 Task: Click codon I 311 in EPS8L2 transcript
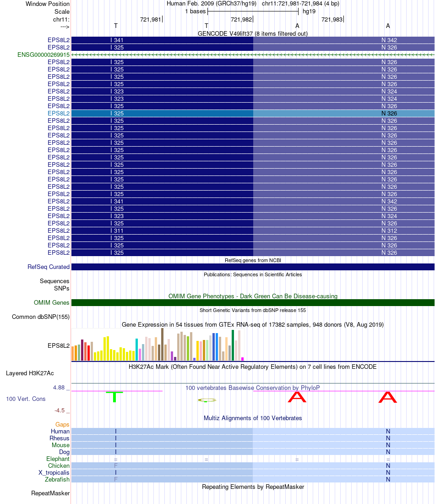tap(117, 231)
